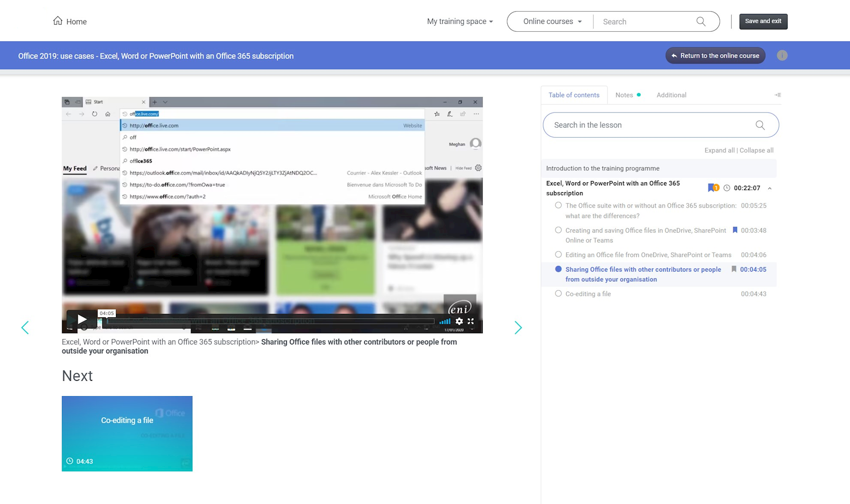Collapse the side panel icon
Viewport: 850px width, 504px height.
[x=777, y=95]
